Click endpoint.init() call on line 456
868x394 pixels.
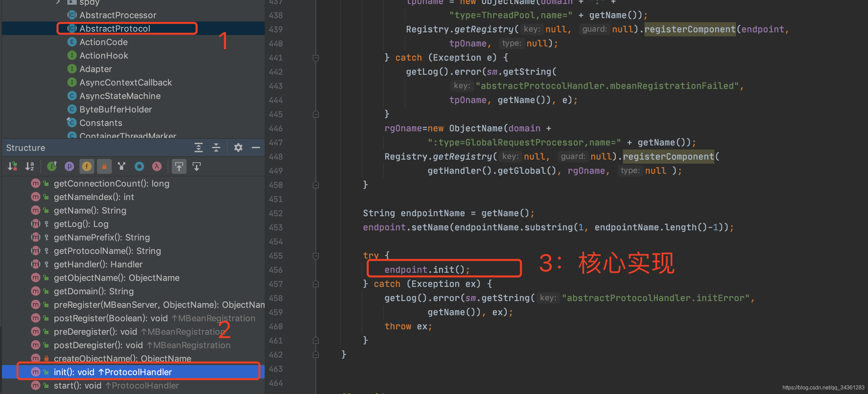[x=427, y=270]
